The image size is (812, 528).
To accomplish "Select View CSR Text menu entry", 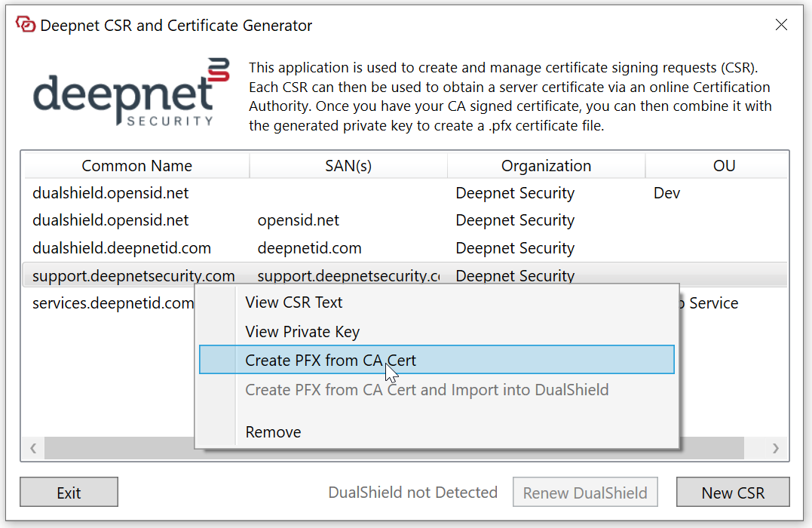I will tap(293, 302).
